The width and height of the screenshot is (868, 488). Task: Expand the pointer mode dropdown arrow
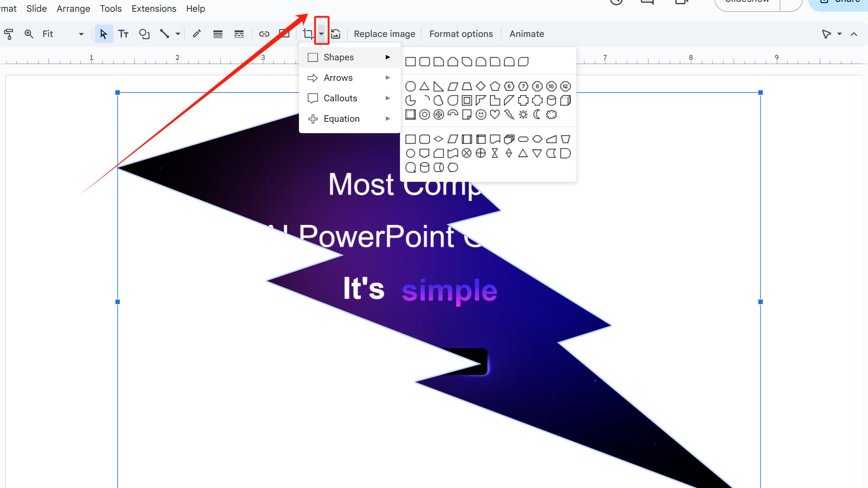pyautogui.click(x=839, y=34)
